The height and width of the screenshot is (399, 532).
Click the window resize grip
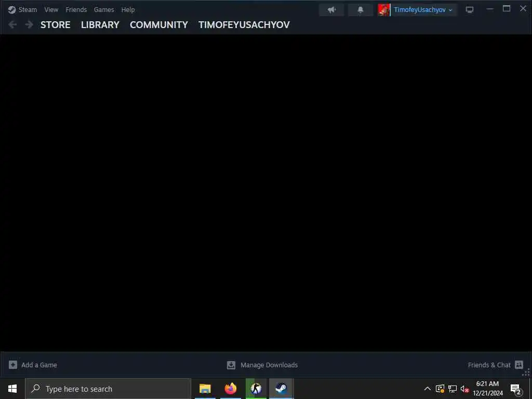[527, 373]
